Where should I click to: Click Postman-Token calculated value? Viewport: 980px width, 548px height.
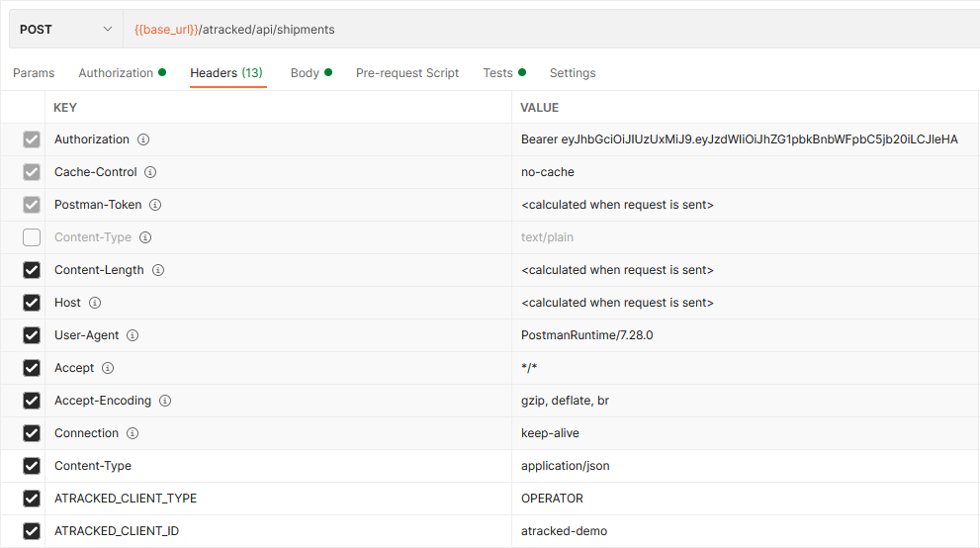coord(617,205)
